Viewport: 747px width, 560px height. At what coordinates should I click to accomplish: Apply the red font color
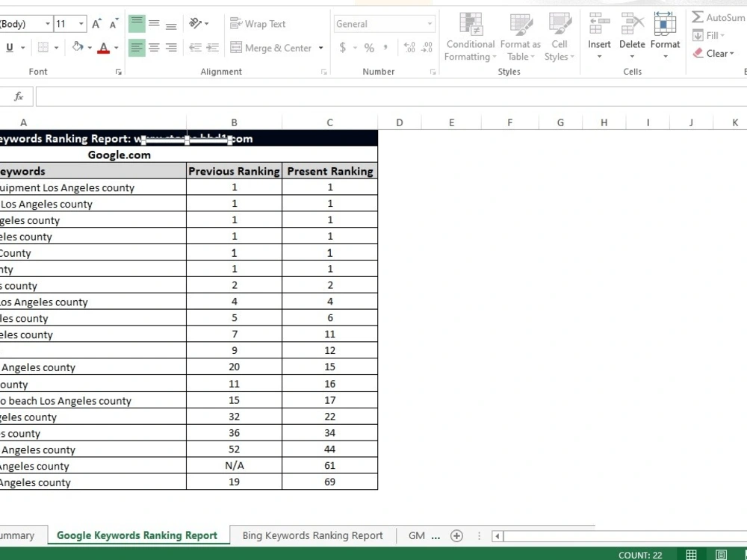click(103, 48)
